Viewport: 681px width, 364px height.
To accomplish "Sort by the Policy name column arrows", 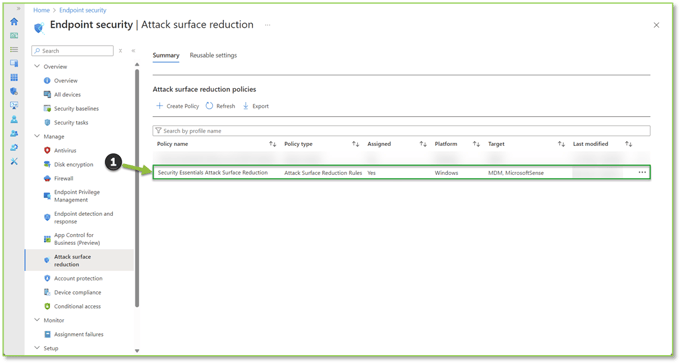I will [x=272, y=144].
